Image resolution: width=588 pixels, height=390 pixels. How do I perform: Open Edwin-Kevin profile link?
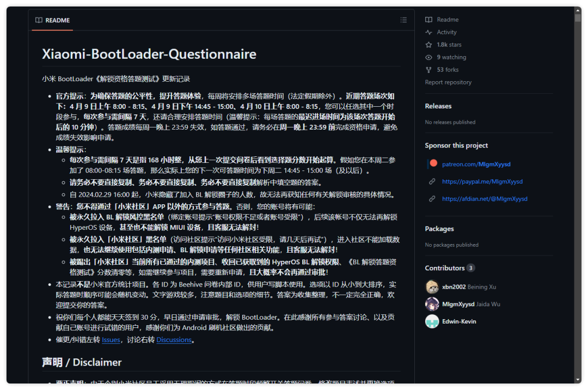pos(459,321)
